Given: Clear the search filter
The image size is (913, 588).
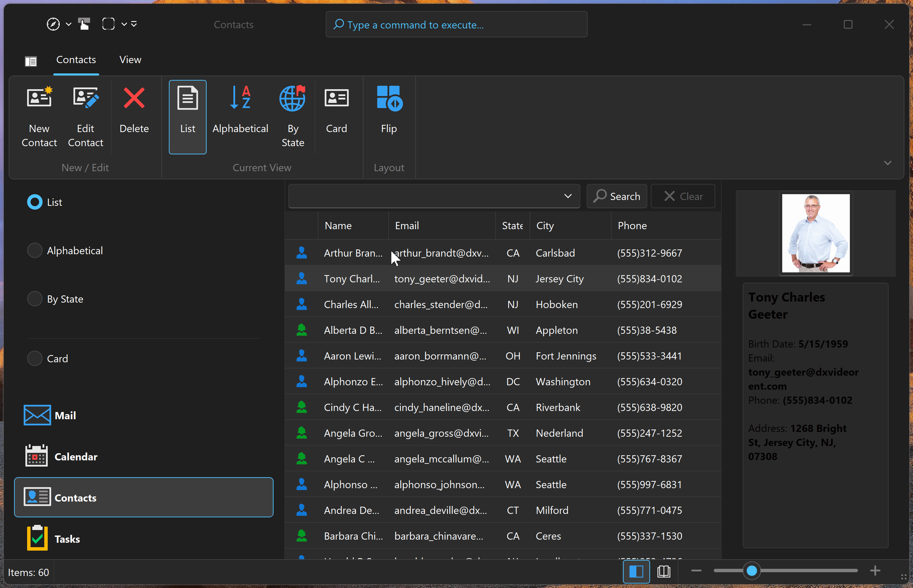Looking at the screenshot, I should tap(683, 196).
